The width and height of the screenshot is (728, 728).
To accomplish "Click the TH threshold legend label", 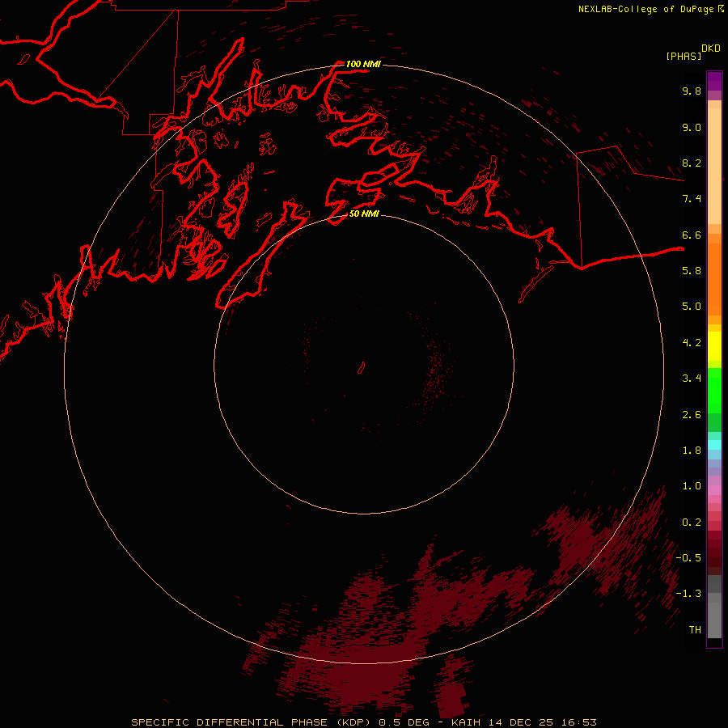I will (x=695, y=630).
